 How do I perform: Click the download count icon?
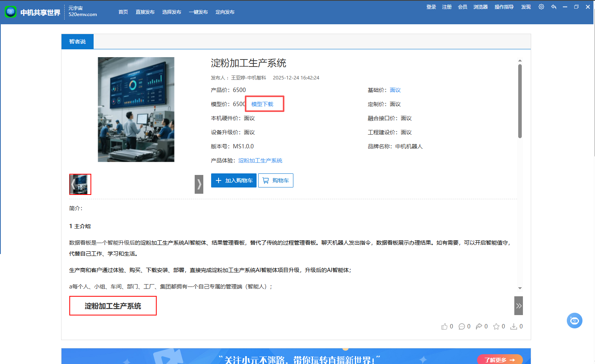514,326
